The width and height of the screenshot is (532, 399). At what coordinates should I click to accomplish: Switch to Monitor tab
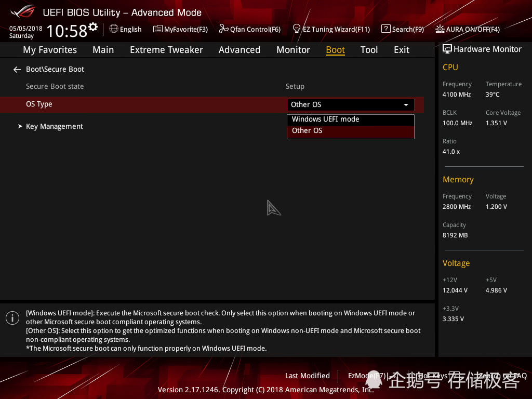pos(293,50)
